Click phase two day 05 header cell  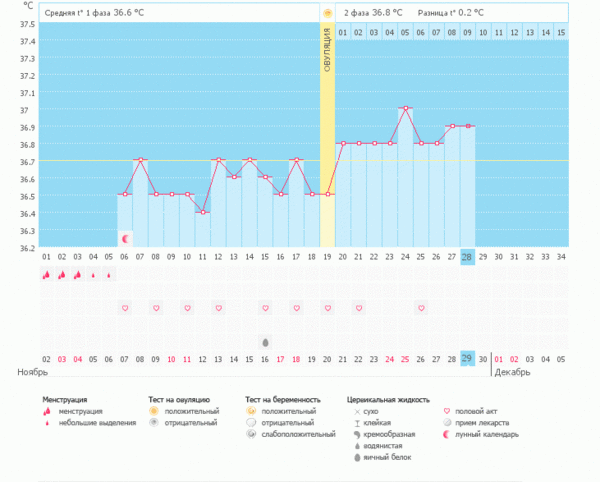pos(405,33)
